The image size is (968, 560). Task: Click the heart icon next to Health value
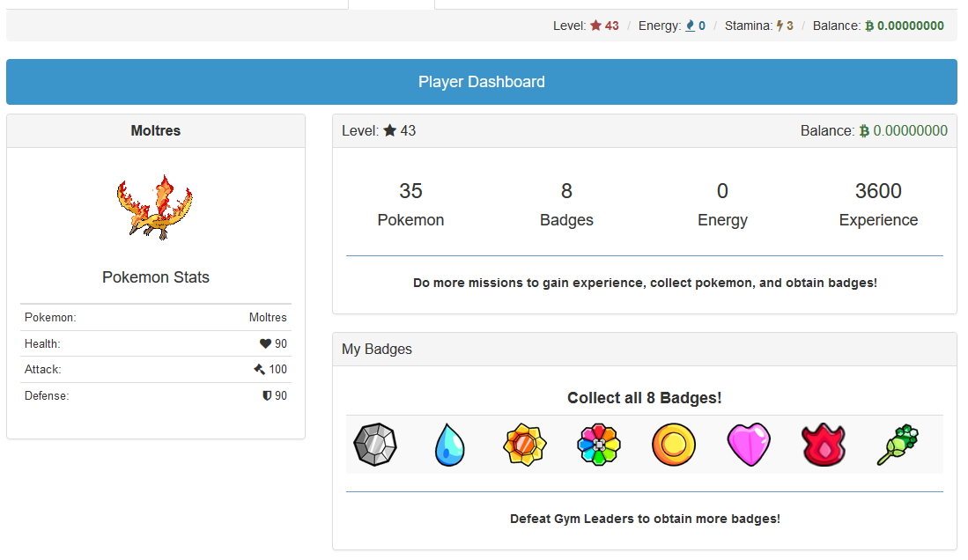coord(265,344)
